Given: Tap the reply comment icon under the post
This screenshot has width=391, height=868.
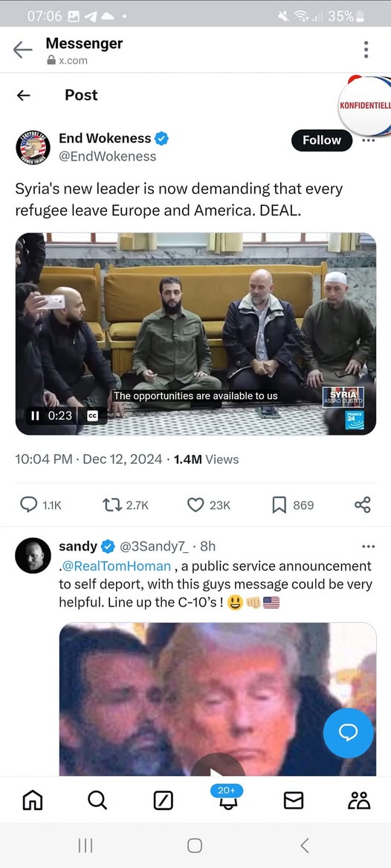Looking at the screenshot, I should [x=29, y=505].
